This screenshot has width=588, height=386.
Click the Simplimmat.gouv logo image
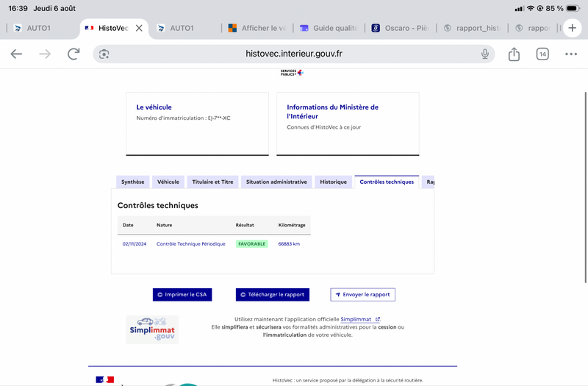pos(152,329)
